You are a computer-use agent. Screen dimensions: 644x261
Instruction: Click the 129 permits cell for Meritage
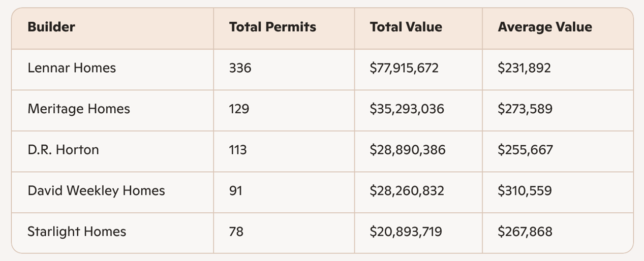[x=239, y=109]
